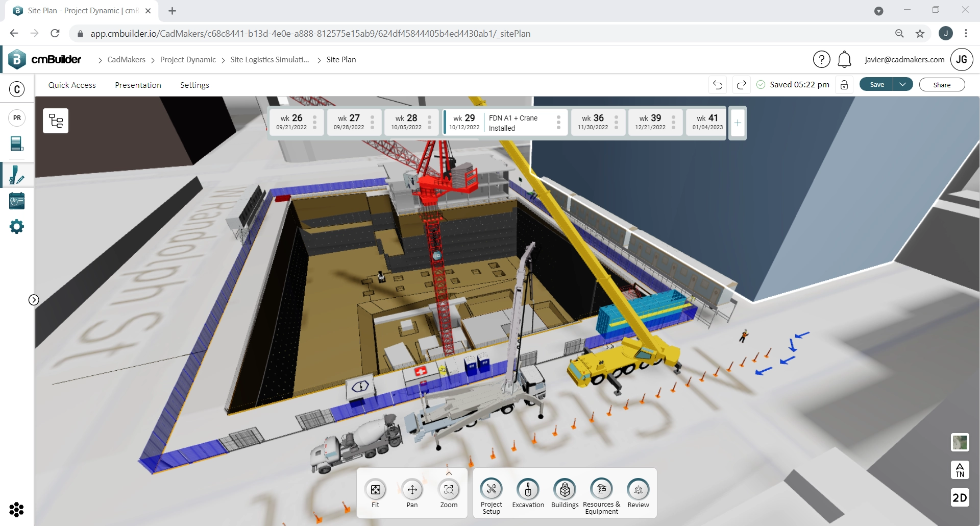Image resolution: width=980 pixels, height=526 pixels.
Task: Open the settings gear in the left sidebar
Action: [16, 226]
